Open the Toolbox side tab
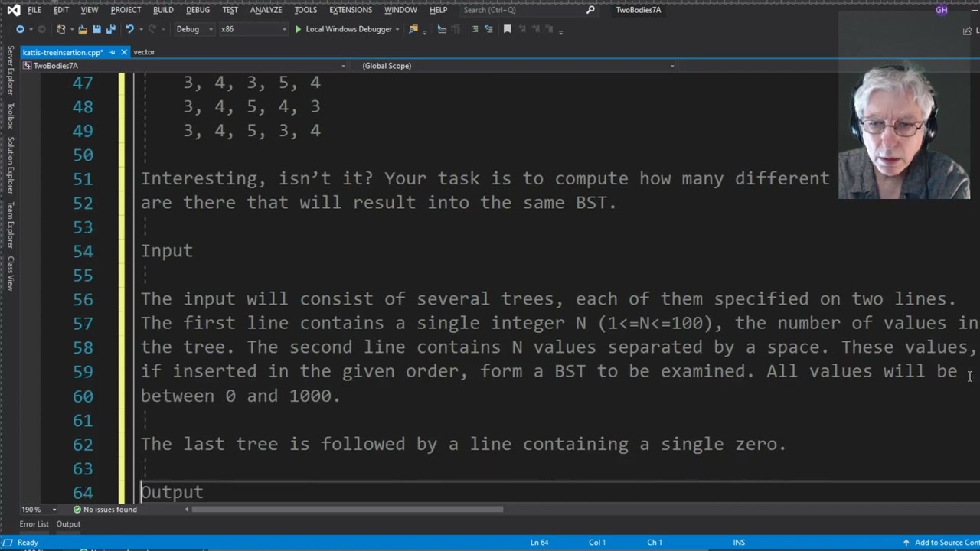Viewport: 980px width, 551px height. click(x=11, y=116)
